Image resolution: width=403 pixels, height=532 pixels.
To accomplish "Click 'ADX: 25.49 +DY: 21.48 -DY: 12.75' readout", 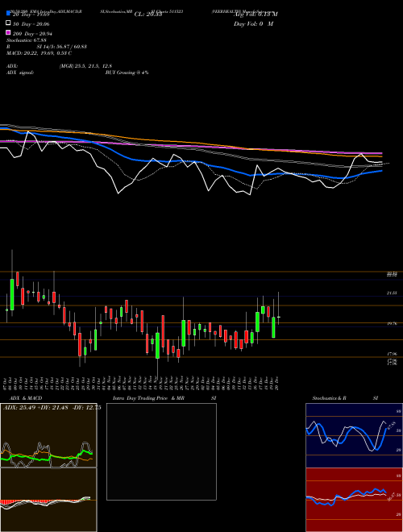I will 52,408.
